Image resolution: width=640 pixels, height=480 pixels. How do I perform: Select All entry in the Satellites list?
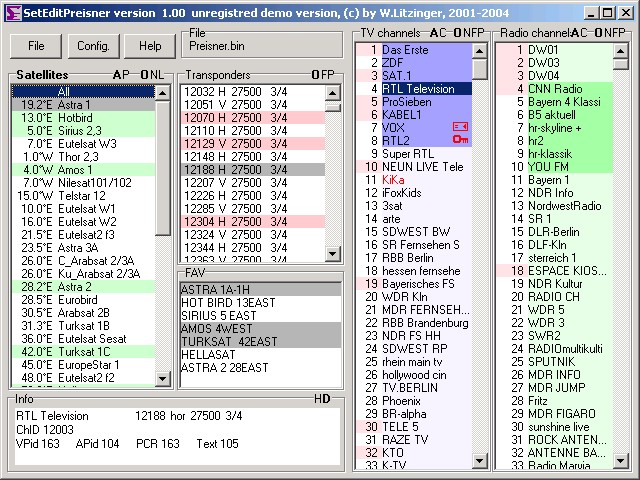tap(84, 92)
